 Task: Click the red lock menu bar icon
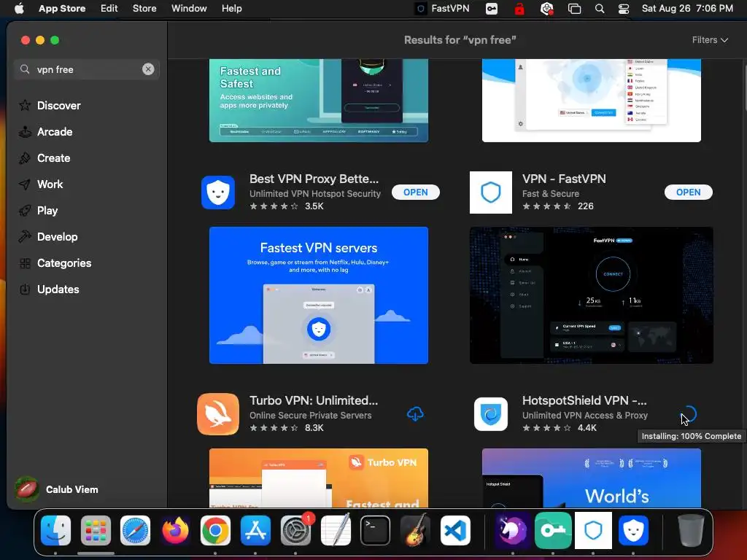click(519, 8)
